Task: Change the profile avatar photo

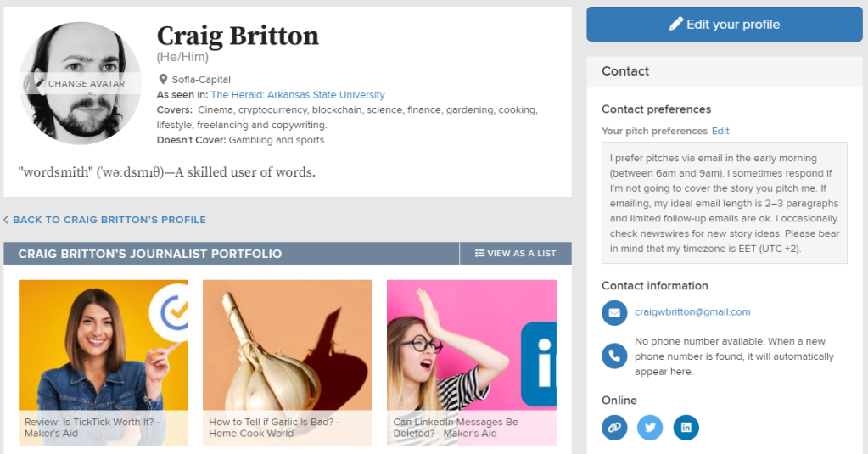Action: pyautogui.click(x=81, y=83)
